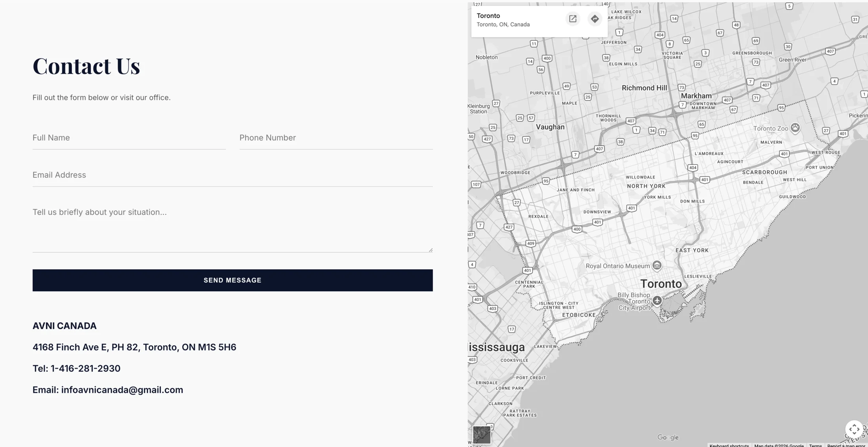
Task: Grab the textarea resize handle
Action: point(430,250)
